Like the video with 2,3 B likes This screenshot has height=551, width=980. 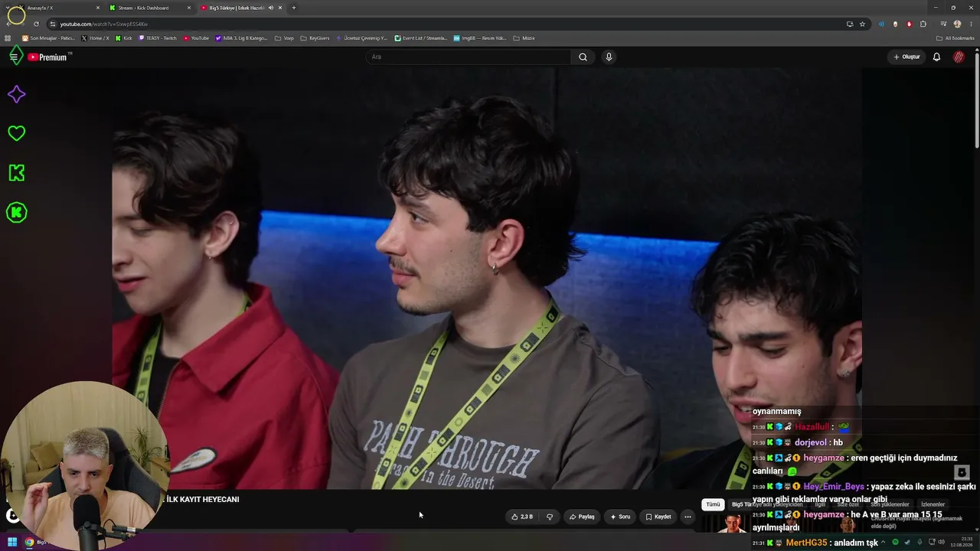pos(522,517)
